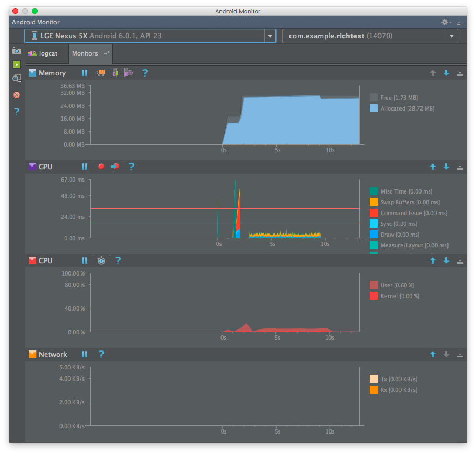Click the arrow on the device selector

point(270,36)
